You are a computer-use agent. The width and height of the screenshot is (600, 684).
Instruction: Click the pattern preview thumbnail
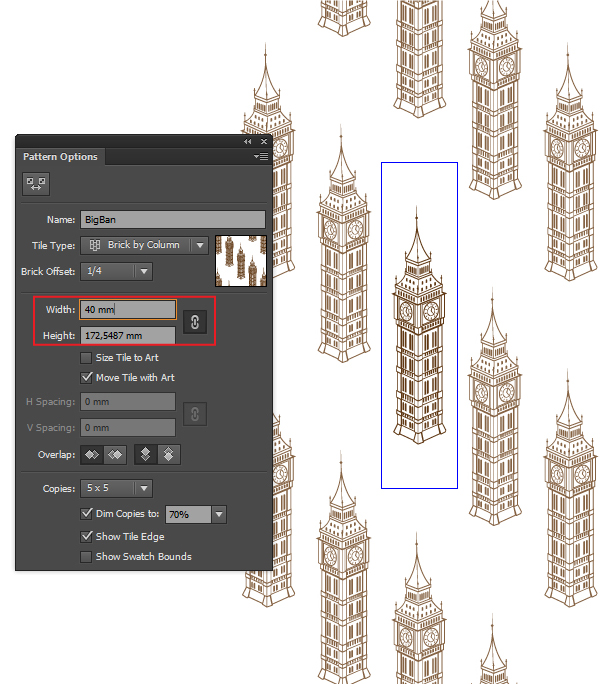click(240, 261)
